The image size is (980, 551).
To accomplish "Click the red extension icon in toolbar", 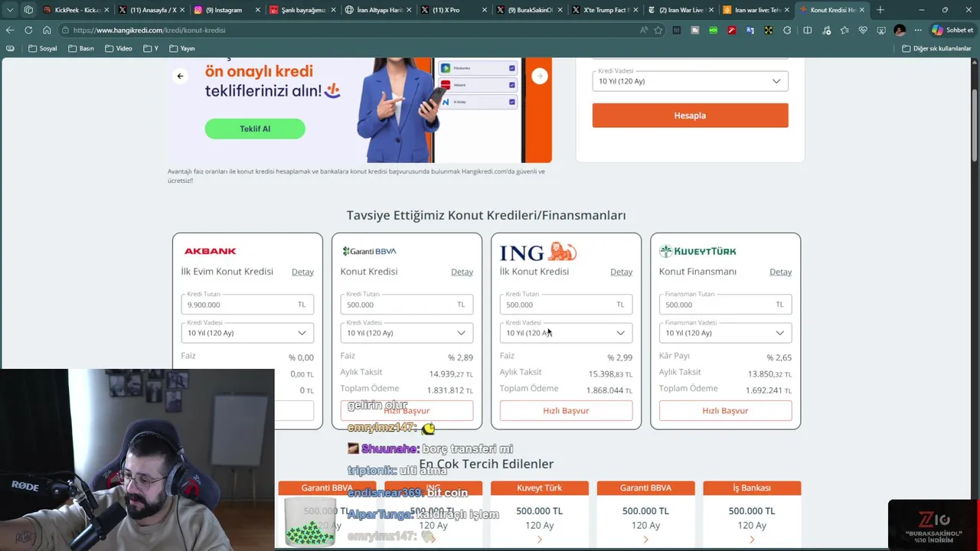I will [x=732, y=30].
